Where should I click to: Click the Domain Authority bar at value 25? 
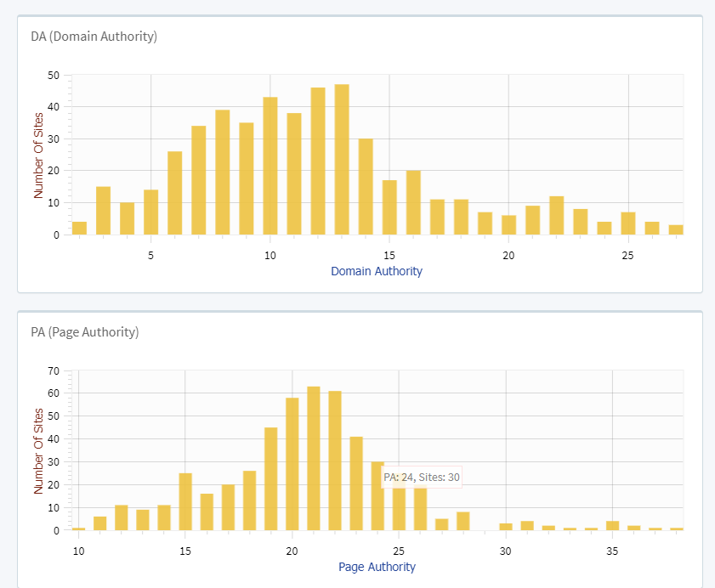[x=628, y=223]
